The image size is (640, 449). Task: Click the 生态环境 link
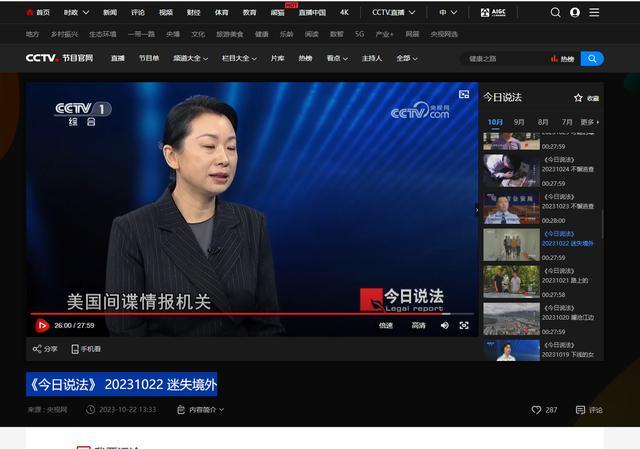click(x=102, y=34)
